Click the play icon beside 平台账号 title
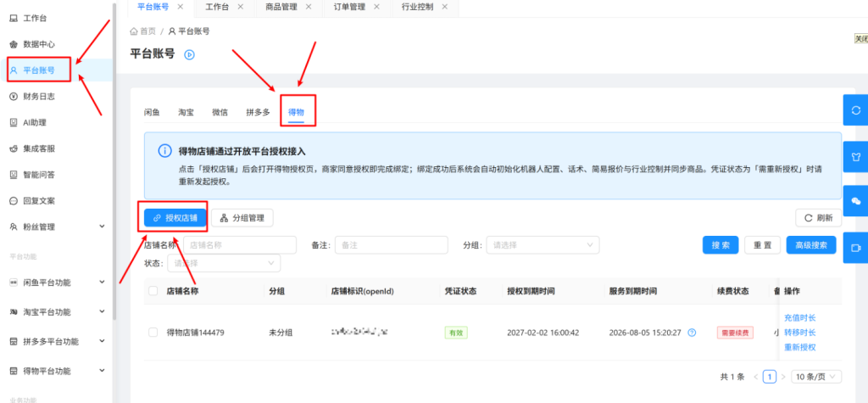Image resolution: width=868 pixels, height=403 pixels. [189, 54]
